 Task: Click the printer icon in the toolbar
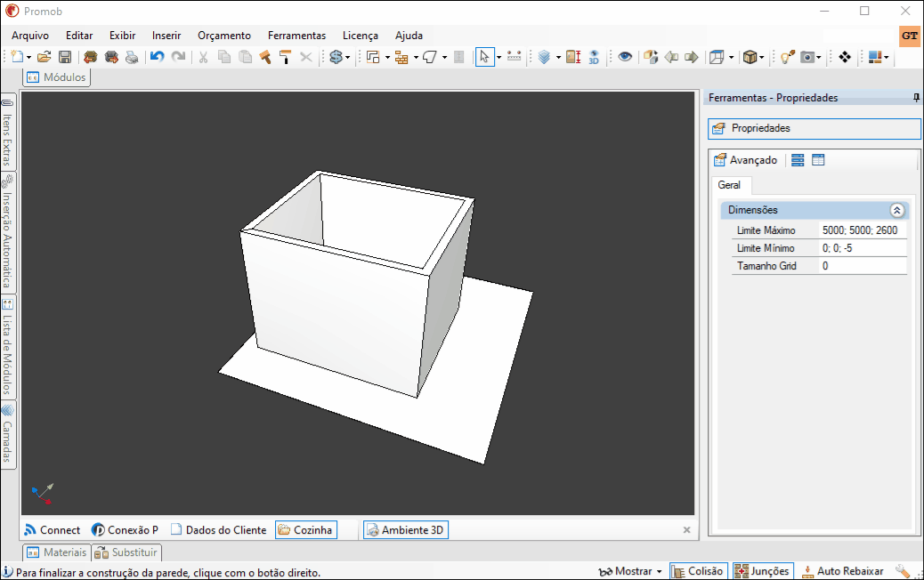point(132,57)
